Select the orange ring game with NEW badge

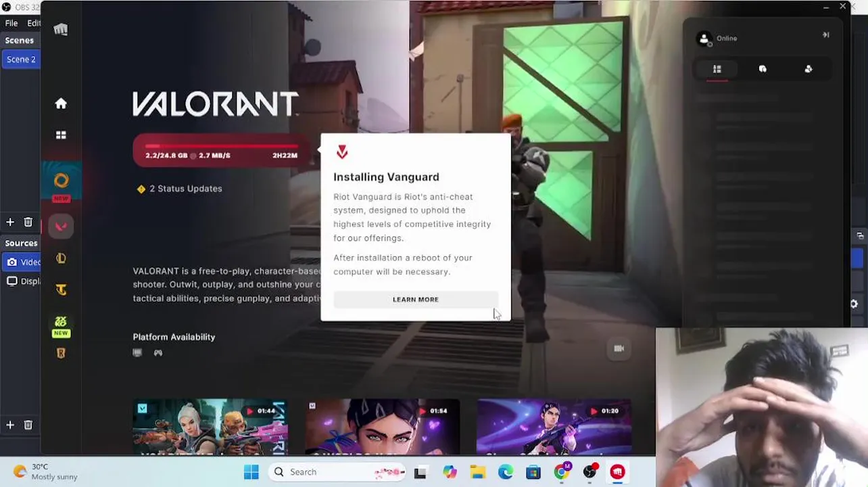(x=61, y=181)
